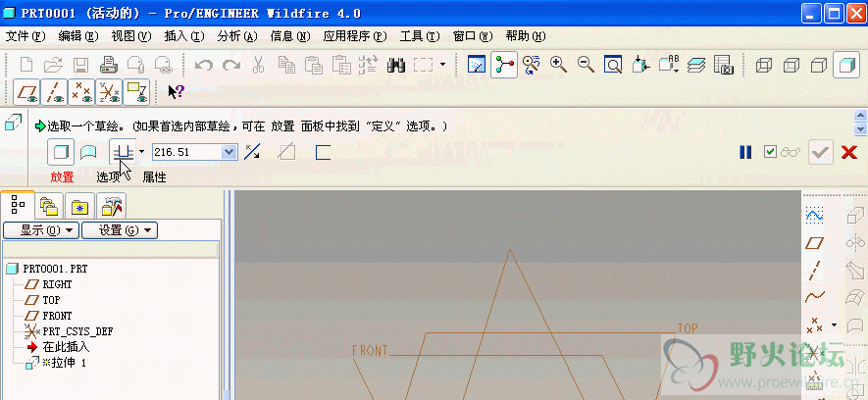Screen dimensions: 868x400
Task: Open the 工具 menu
Action: point(420,36)
